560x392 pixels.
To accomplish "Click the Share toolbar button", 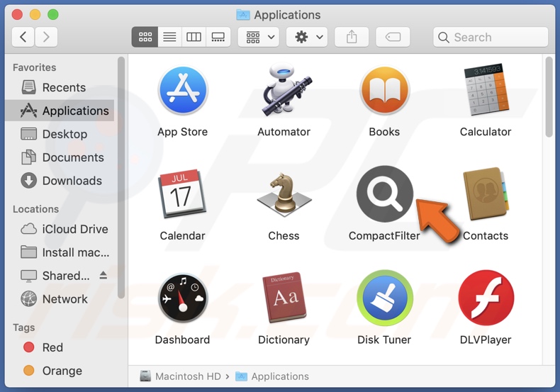I will coord(352,37).
